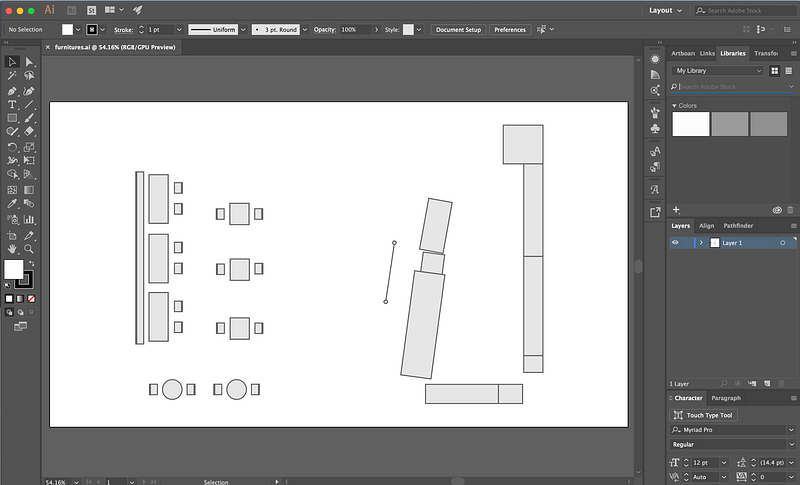The width and height of the screenshot is (800, 485).
Task: Toggle visibility of Layer 1
Action: 675,243
